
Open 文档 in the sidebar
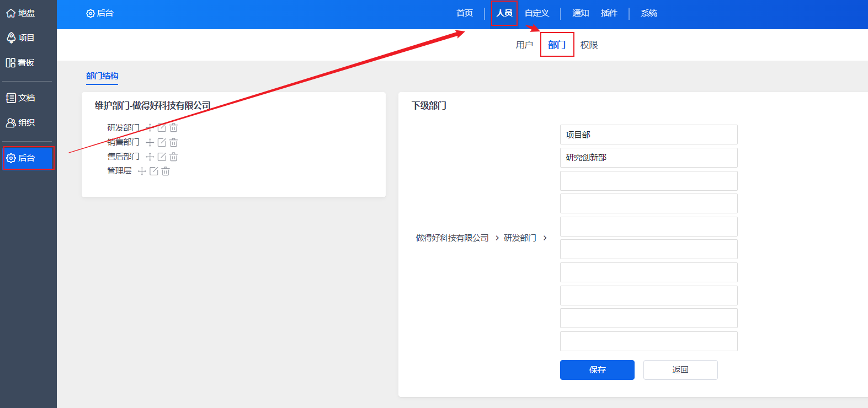(20, 98)
